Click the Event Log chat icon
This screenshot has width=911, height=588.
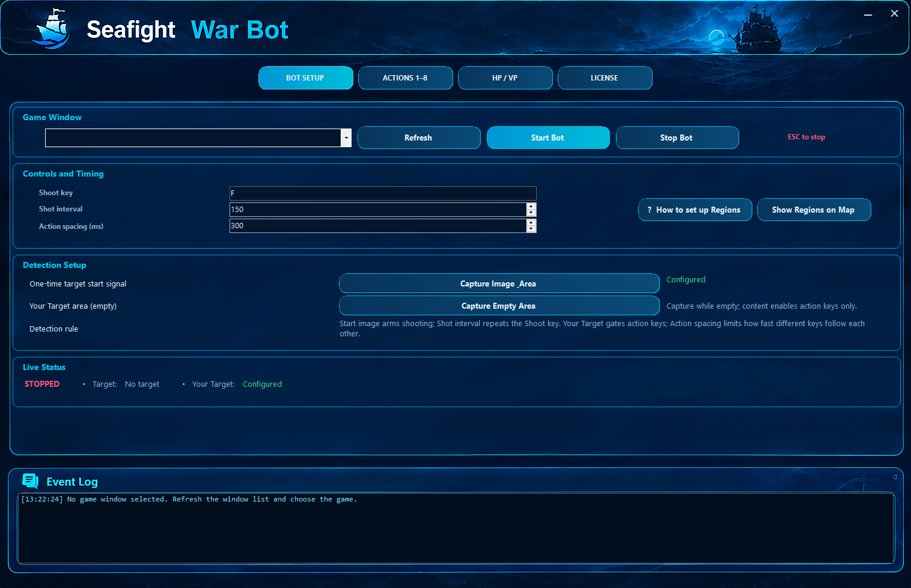click(x=30, y=481)
